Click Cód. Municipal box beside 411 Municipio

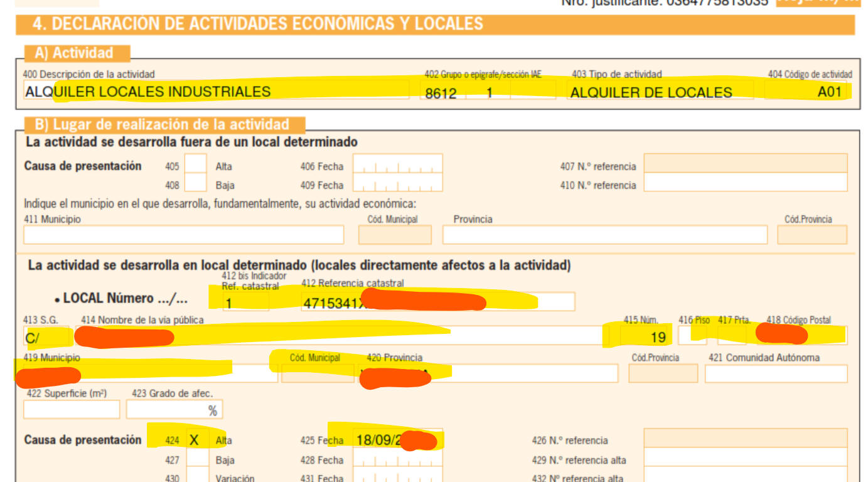click(395, 235)
